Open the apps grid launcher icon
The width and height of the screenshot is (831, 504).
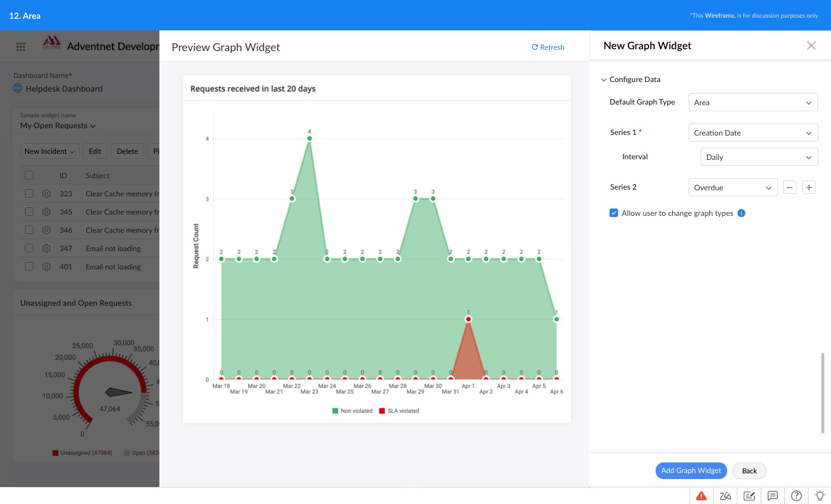coord(21,47)
